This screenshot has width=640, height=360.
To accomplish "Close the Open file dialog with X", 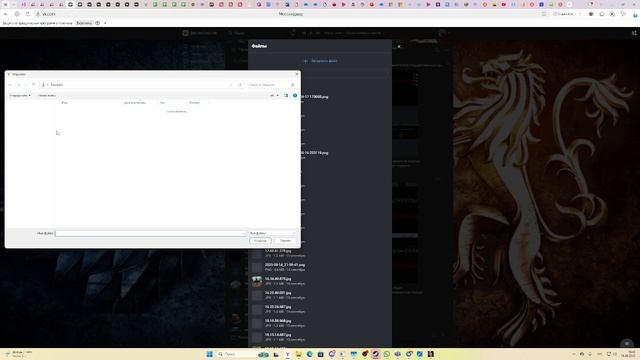I will tap(297, 74).
